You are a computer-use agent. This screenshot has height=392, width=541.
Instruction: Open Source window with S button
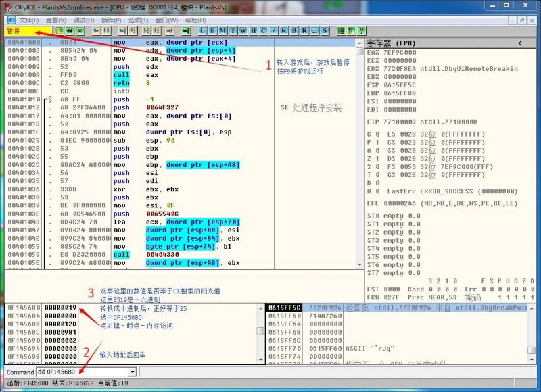(x=325, y=31)
